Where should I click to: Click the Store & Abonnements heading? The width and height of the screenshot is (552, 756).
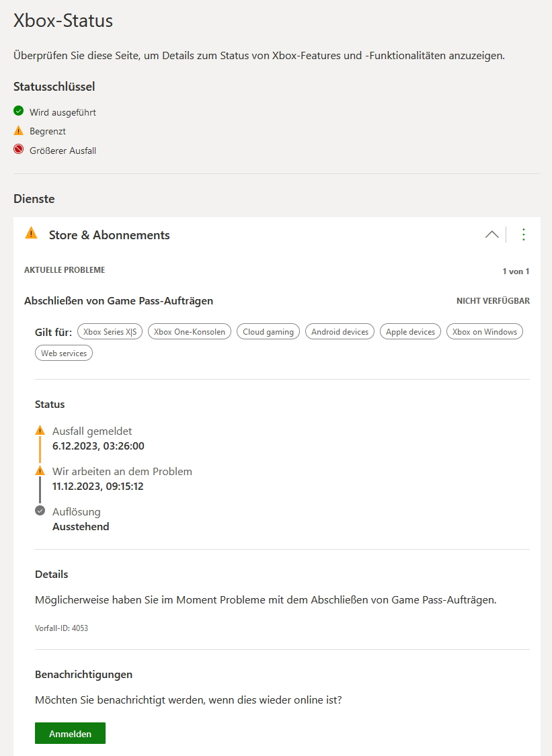click(x=109, y=235)
